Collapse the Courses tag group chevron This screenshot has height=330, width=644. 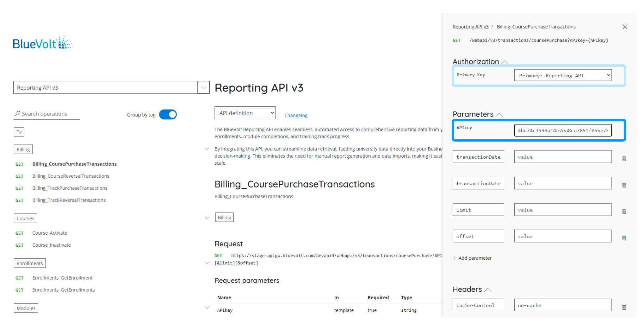point(207,218)
